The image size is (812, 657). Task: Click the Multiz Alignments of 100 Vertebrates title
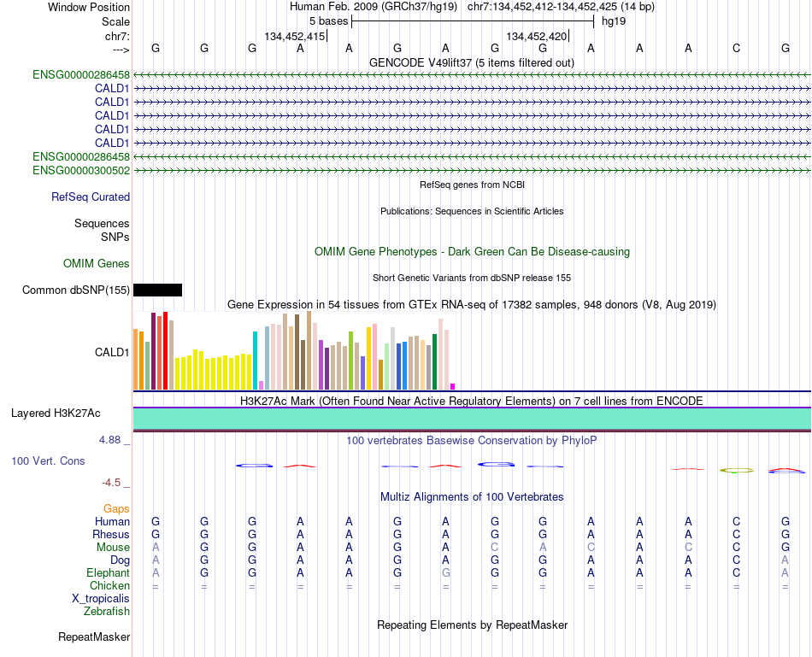click(472, 497)
